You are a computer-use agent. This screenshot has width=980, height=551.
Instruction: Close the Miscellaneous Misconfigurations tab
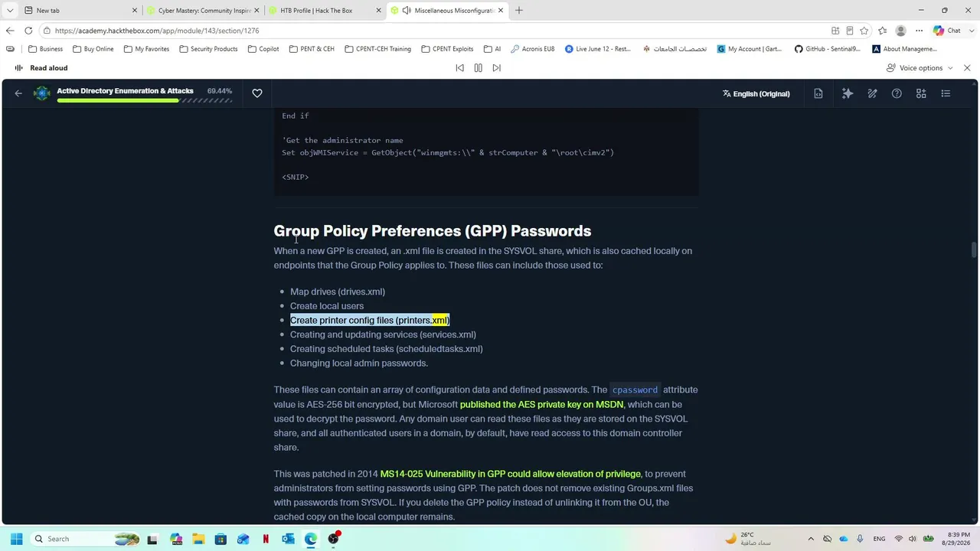501,11
